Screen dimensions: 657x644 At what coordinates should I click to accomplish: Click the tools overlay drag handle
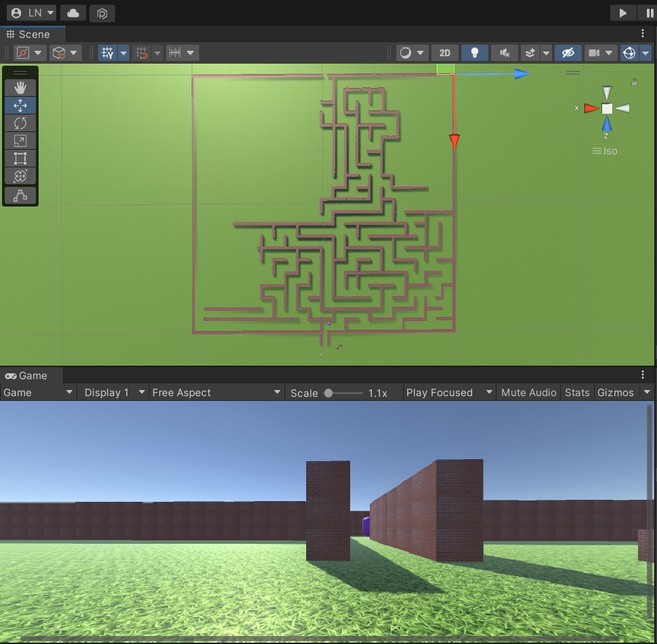(20, 72)
